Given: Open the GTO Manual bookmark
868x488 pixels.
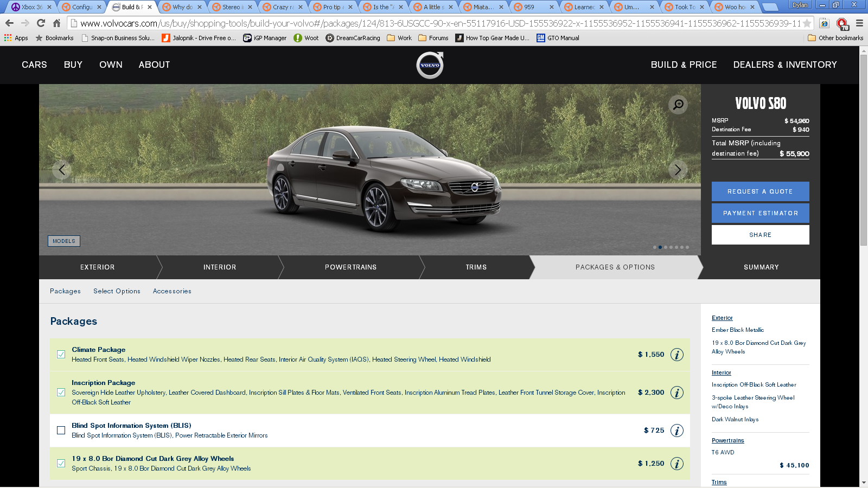Looking at the screenshot, I should pos(558,38).
